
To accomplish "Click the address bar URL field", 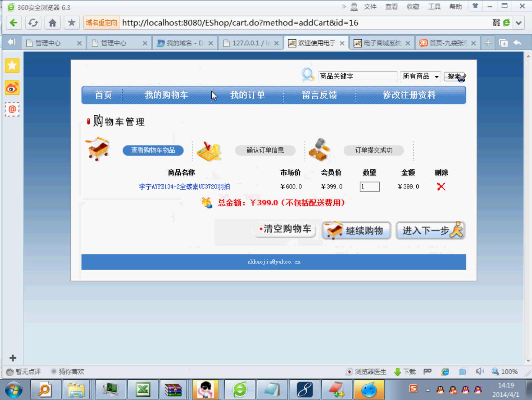I will pos(304,23).
